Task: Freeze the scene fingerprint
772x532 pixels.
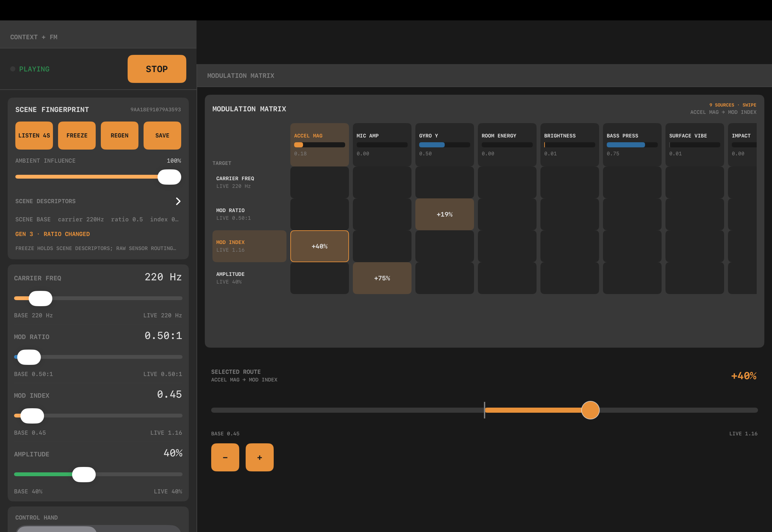Action: (77, 136)
